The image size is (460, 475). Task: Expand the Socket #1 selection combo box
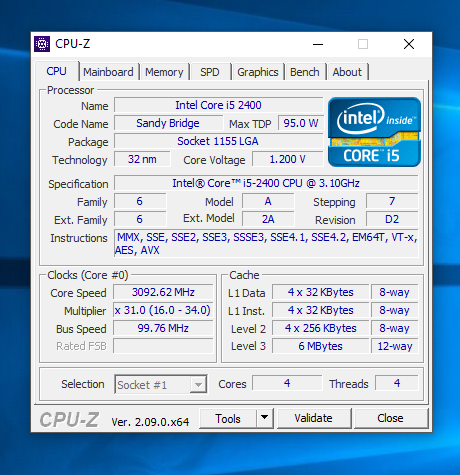[161, 385]
